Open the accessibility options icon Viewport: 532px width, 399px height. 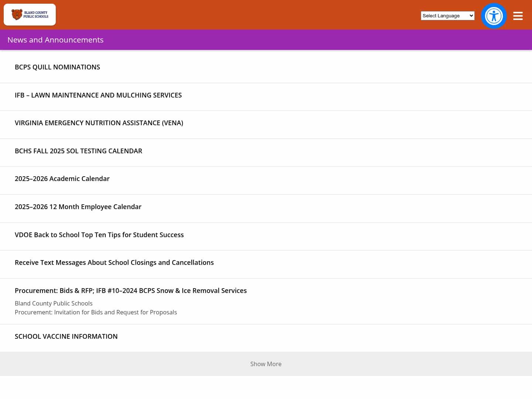494,16
